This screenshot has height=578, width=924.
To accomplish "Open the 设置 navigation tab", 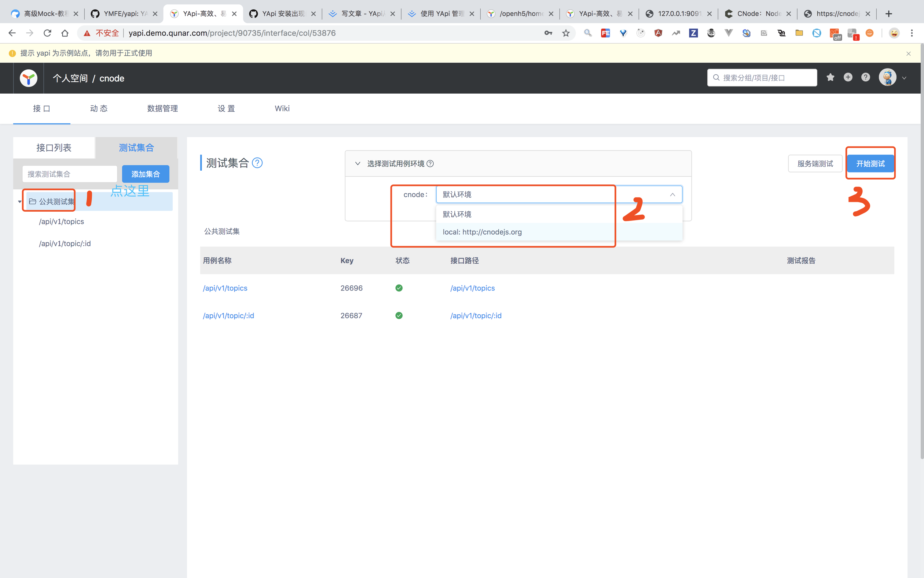I will point(226,109).
